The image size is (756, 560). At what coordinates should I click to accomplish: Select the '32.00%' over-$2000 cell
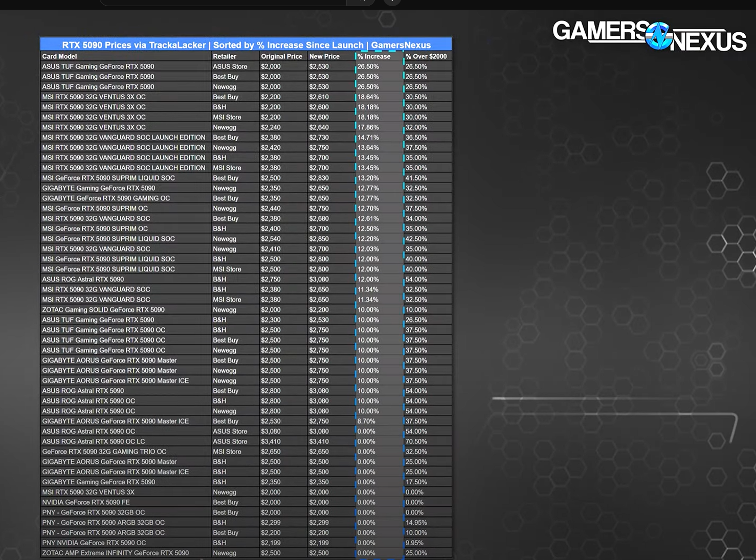416,127
